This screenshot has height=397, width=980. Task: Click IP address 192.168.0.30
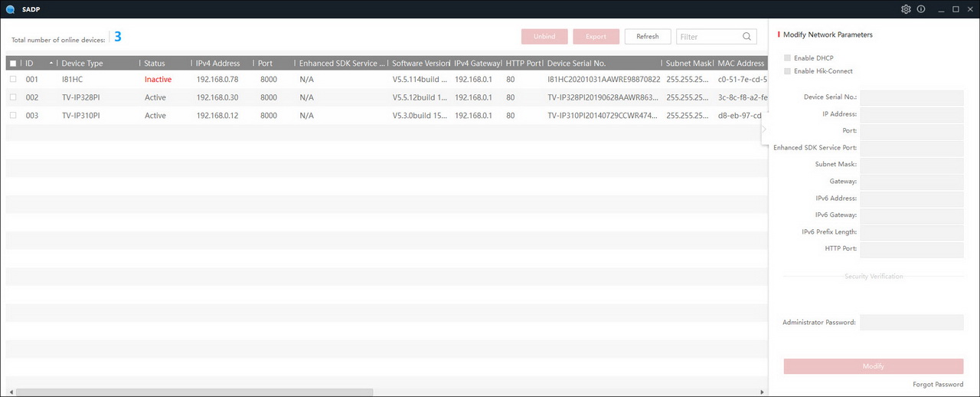tap(217, 97)
